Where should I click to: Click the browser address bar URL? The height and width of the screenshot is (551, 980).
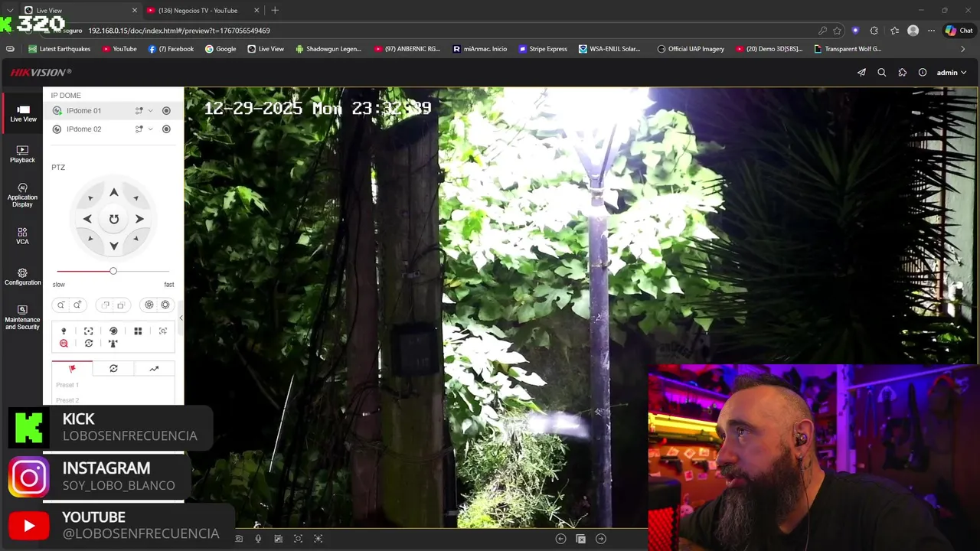[179, 31]
